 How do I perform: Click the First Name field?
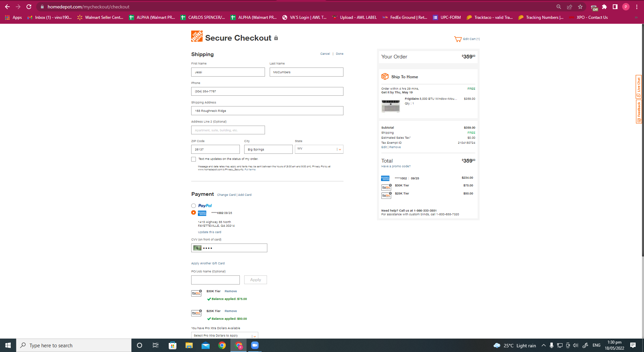[228, 72]
